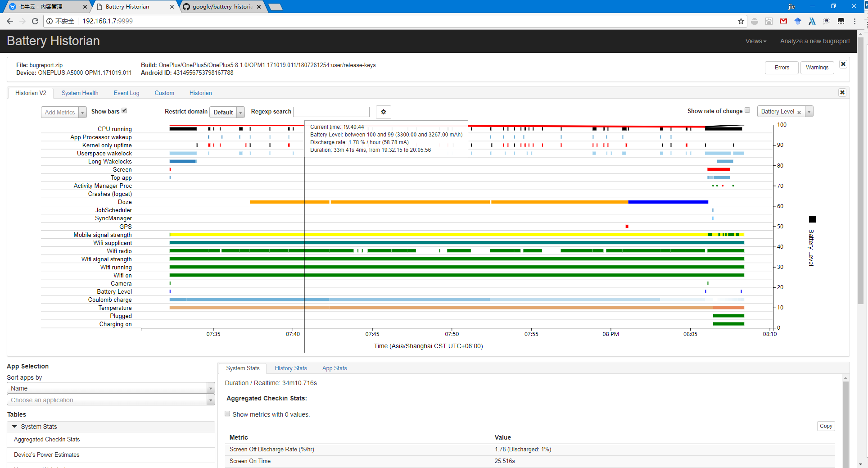
Task: Select the System Stats tab
Action: pyautogui.click(x=243, y=368)
